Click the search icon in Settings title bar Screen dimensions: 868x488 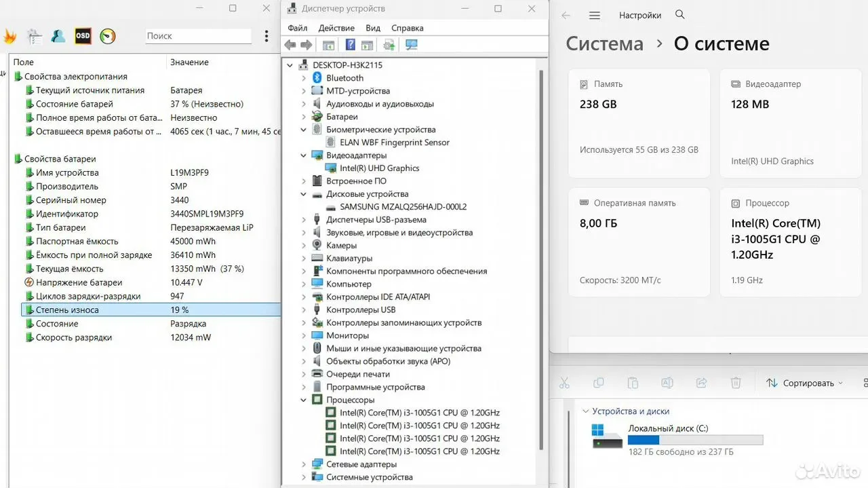point(680,15)
